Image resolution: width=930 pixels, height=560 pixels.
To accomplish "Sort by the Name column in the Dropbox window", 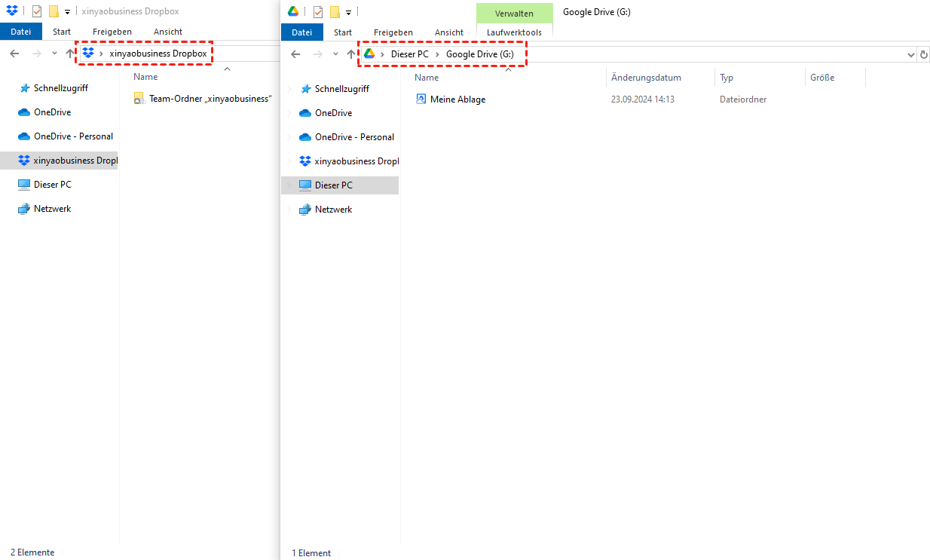I will [145, 77].
